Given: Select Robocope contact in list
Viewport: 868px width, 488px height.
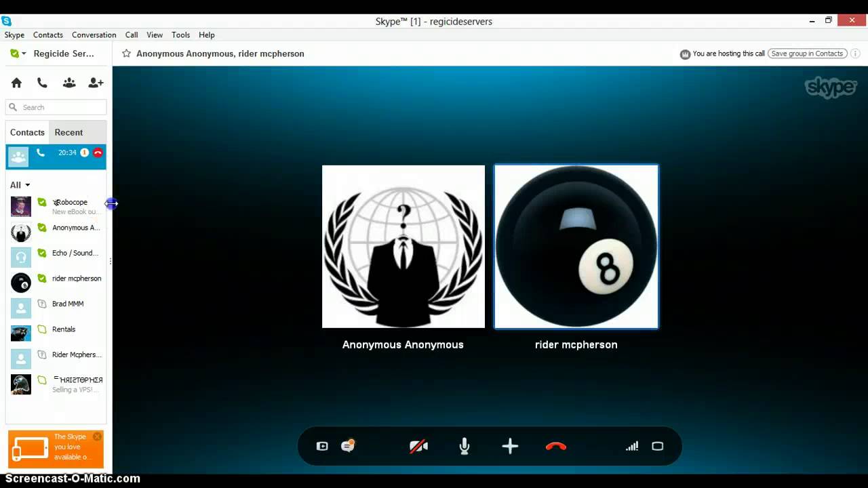Looking at the screenshot, I should coord(56,207).
